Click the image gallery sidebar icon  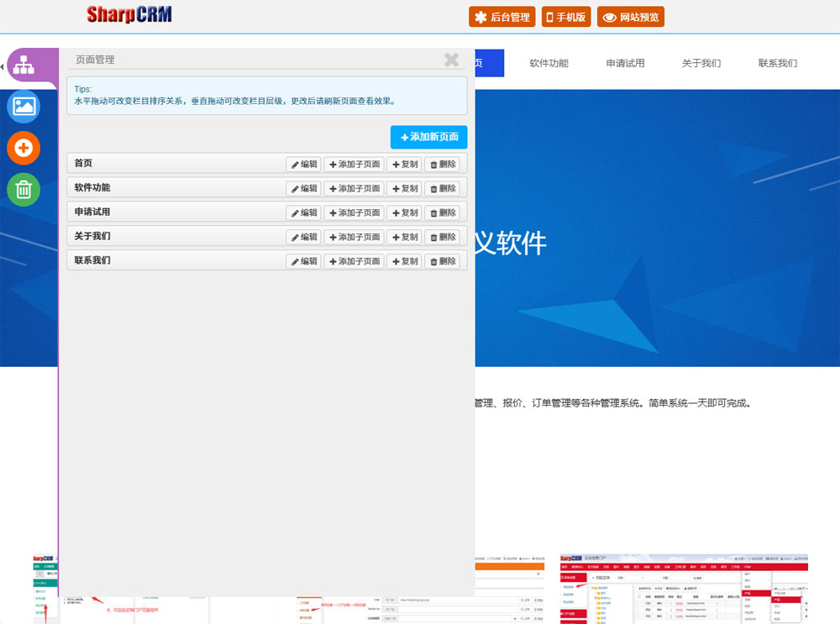(x=24, y=107)
